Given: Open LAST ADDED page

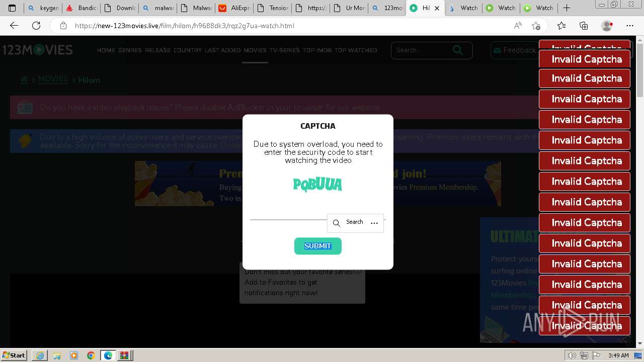Looking at the screenshot, I should point(222,50).
